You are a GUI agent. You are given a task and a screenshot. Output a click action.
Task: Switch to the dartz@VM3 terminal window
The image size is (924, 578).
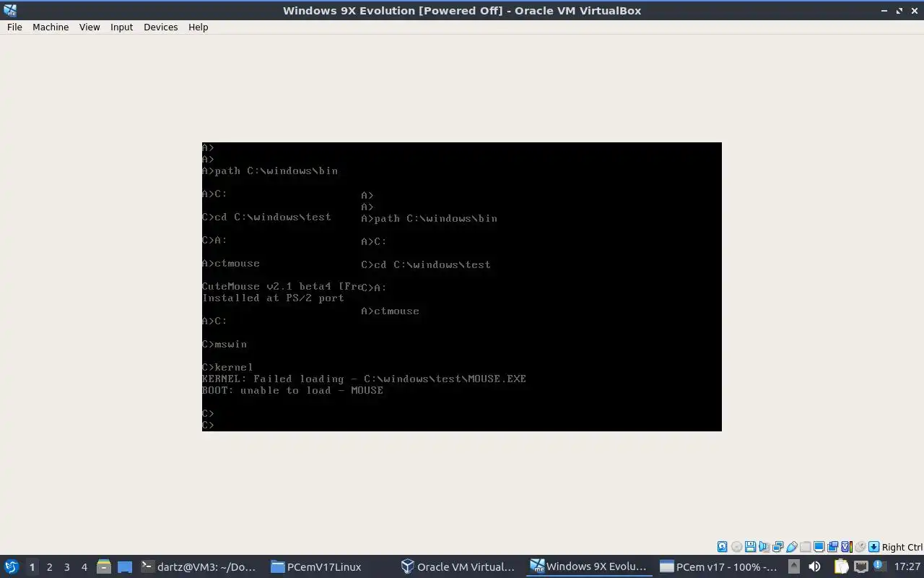[x=199, y=566]
